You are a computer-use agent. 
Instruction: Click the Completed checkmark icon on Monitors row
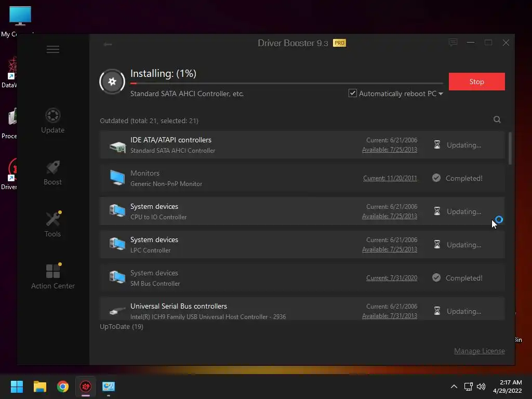(x=436, y=178)
